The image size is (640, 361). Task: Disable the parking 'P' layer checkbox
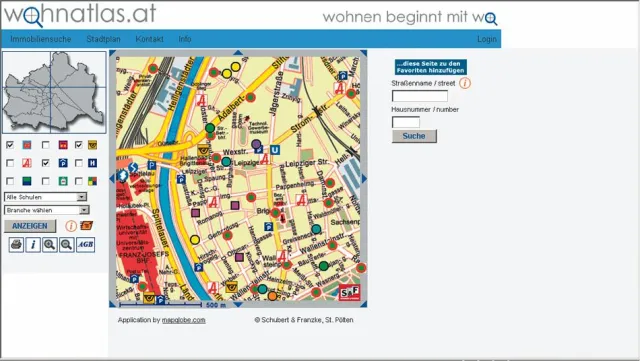tap(46, 163)
